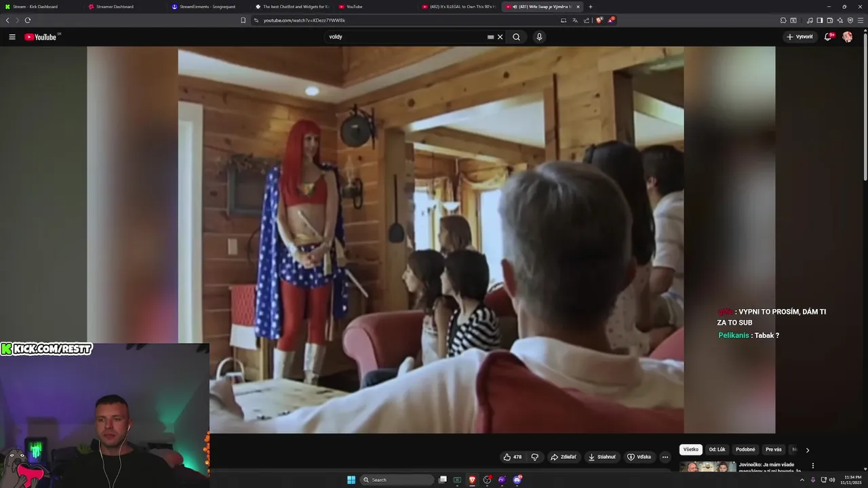Screen dimensions: 868x488
Task: Open the YouTube account avatar menu
Action: click(x=847, y=37)
